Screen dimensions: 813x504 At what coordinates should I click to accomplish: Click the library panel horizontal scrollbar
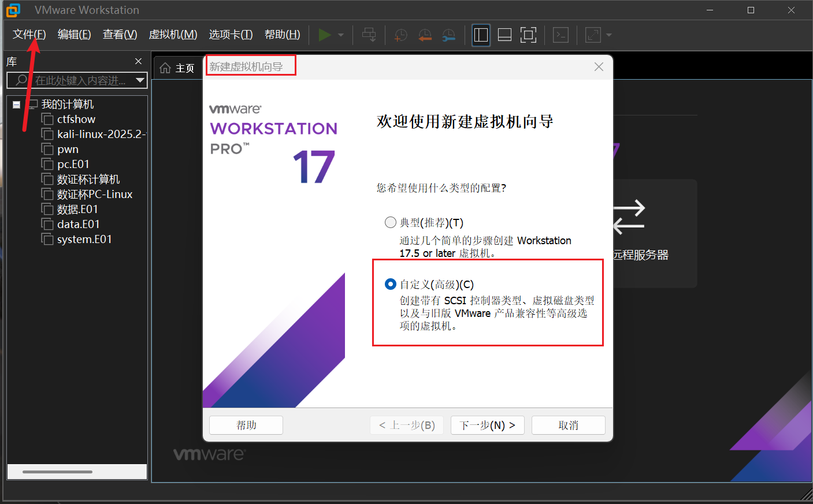[58, 472]
